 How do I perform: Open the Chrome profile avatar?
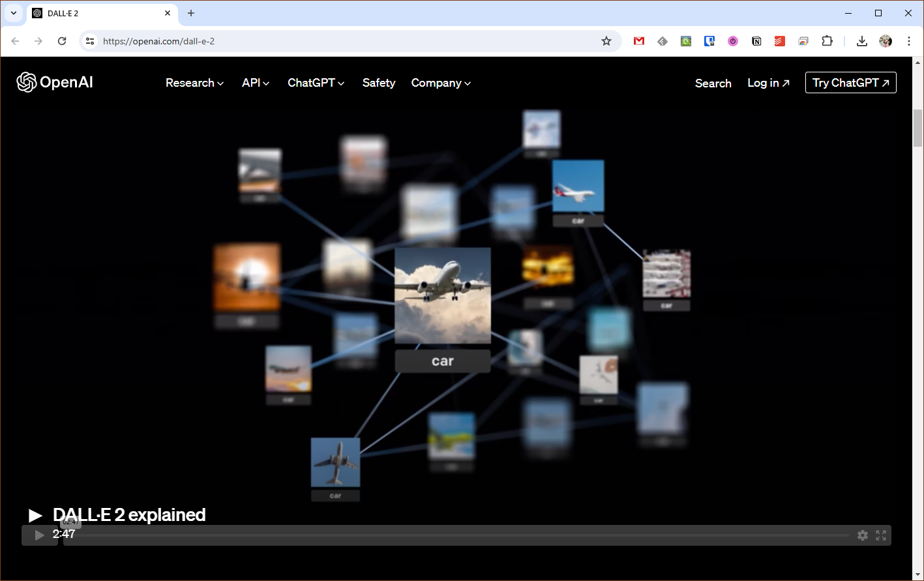(886, 41)
